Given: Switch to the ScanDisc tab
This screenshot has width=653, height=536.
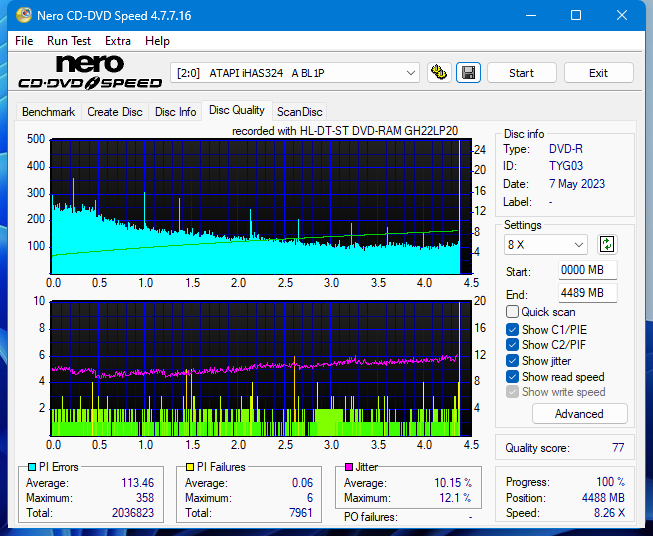Looking at the screenshot, I should tap(299, 112).
